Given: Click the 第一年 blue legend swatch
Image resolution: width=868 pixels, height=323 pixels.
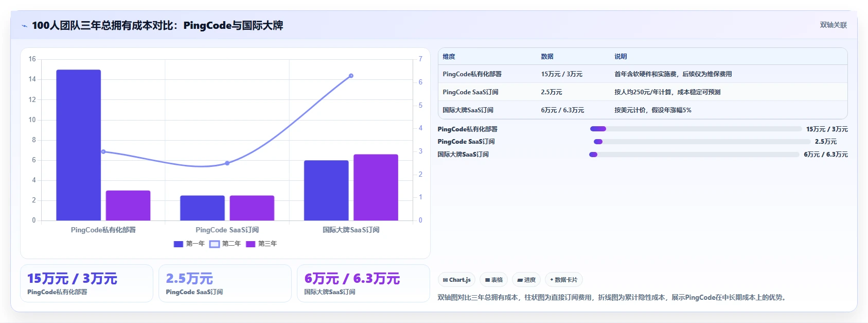Looking at the screenshot, I should pyautogui.click(x=179, y=244).
